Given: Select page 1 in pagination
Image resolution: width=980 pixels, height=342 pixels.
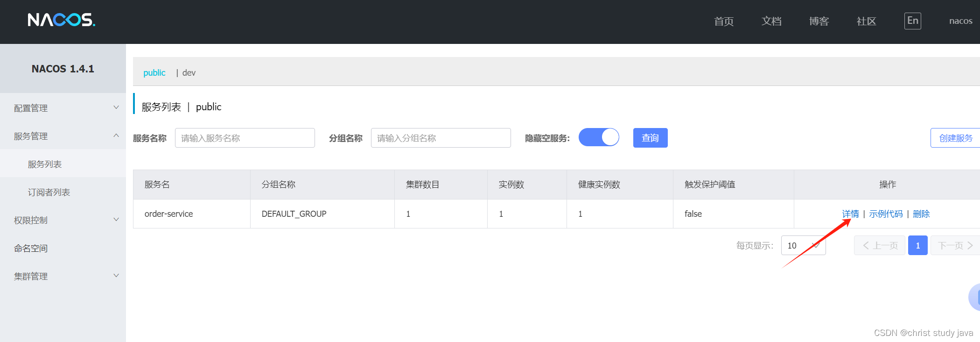Looking at the screenshot, I should pyautogui.click(x=917, y=245).
